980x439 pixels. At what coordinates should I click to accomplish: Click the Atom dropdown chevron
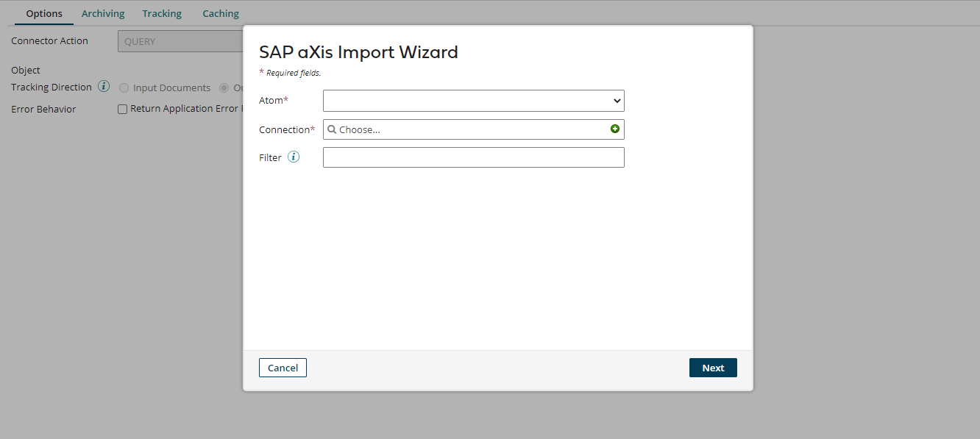(x=617, y=101)
